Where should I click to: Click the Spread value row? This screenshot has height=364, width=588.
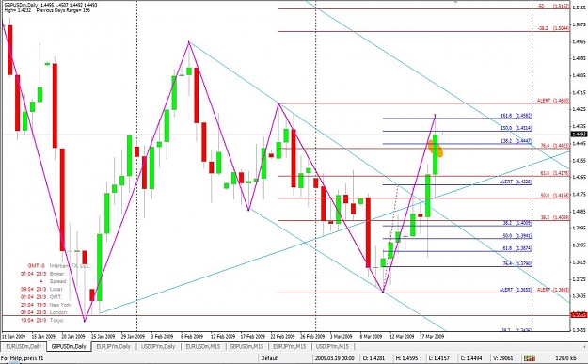coord(53,281)
